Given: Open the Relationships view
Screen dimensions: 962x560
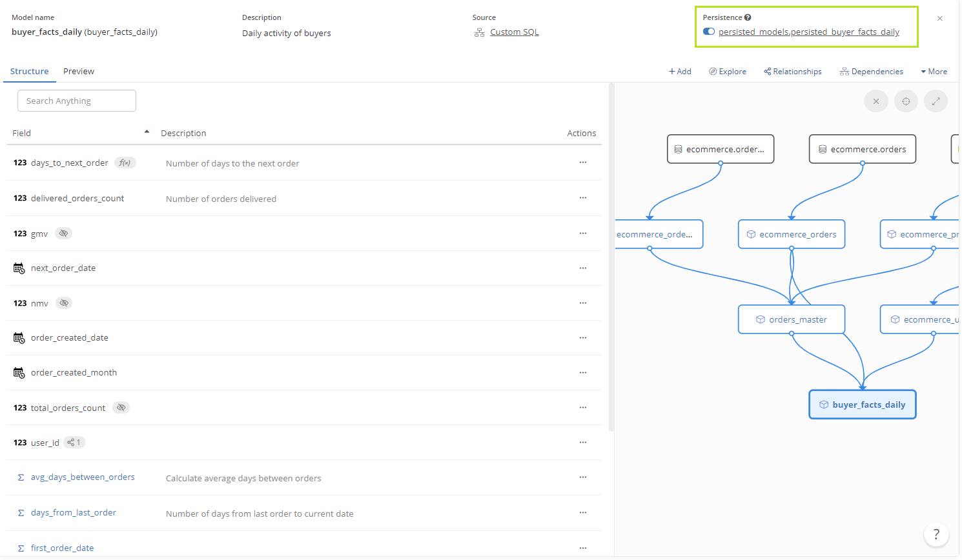Looking at the screenshot, I should pyautogui.click(x=793, y=72).
